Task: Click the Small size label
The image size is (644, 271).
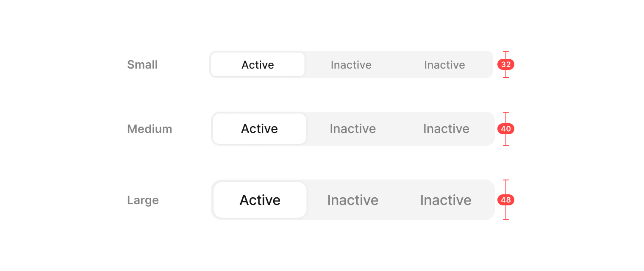Action: click(x=142, y=65)
